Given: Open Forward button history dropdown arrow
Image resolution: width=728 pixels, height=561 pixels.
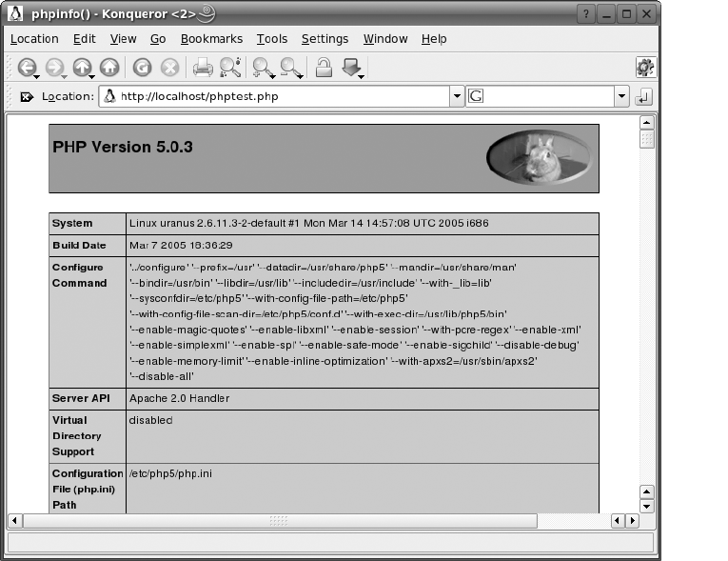Looking at the screenshot, I should (64, 77).
